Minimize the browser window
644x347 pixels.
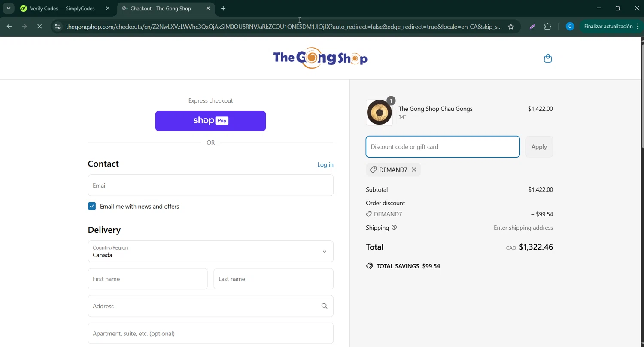[599, 8]
